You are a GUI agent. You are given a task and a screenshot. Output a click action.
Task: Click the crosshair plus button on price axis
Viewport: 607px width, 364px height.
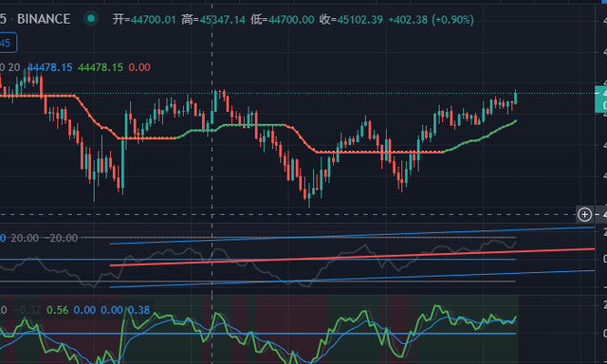(x=584, y=214)
